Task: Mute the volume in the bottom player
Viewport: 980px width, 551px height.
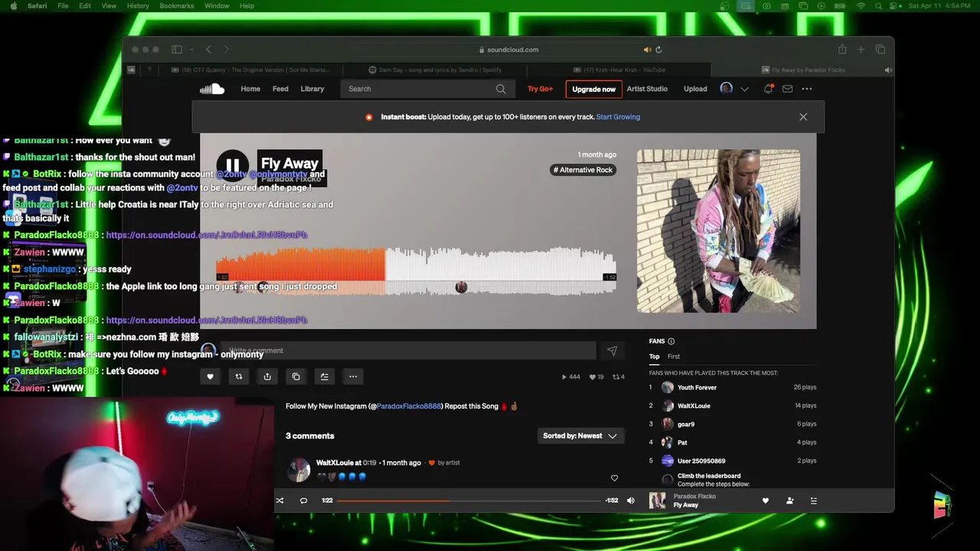Action: point(631,500)
